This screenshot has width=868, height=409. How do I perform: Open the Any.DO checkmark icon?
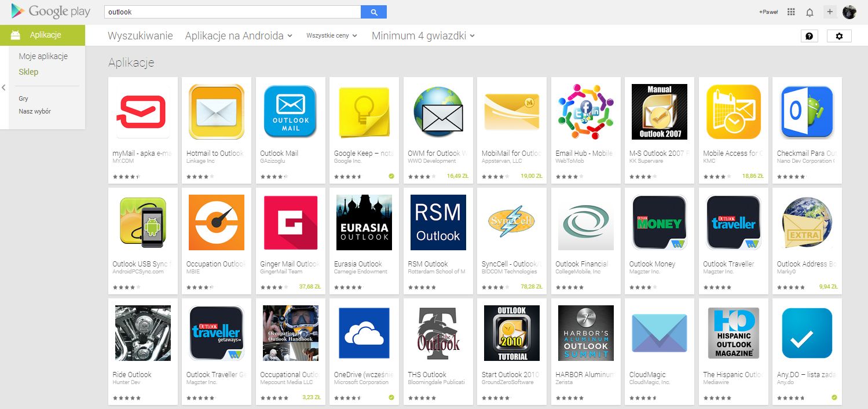[x=807, y=333]
